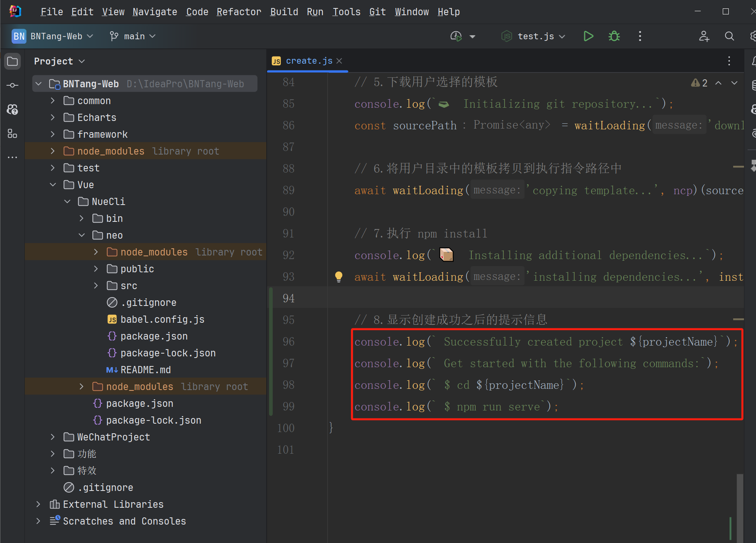Open the Refactor menu
This screenshot has height=543, width=756.
point(239,12)
